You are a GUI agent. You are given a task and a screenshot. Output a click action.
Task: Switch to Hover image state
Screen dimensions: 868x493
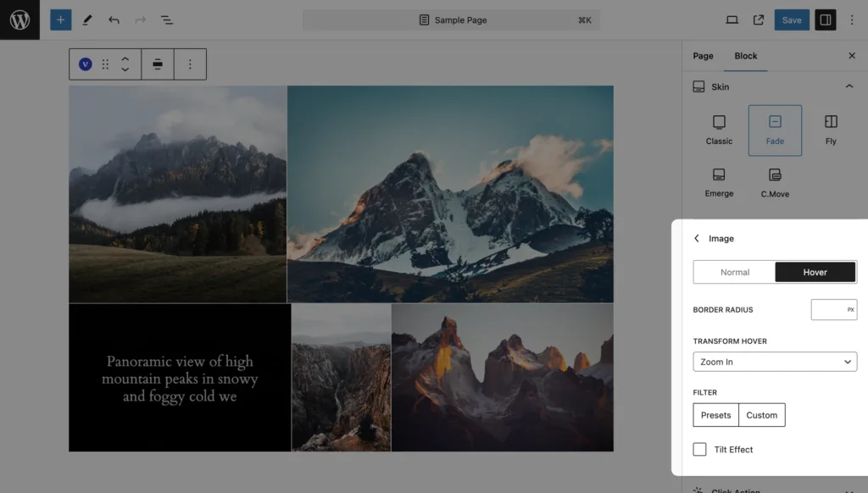pos(815,272)
